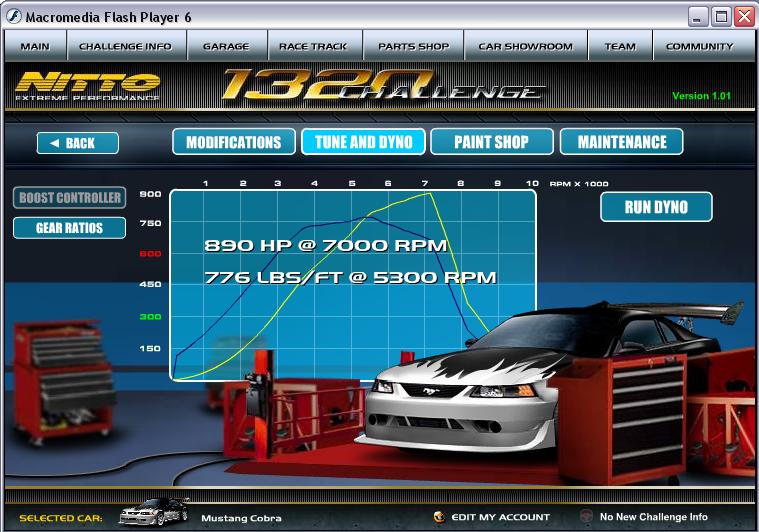This screenshot has width=759, height=532.
Task: Maximize the Flash Player window
Action: 721,17
